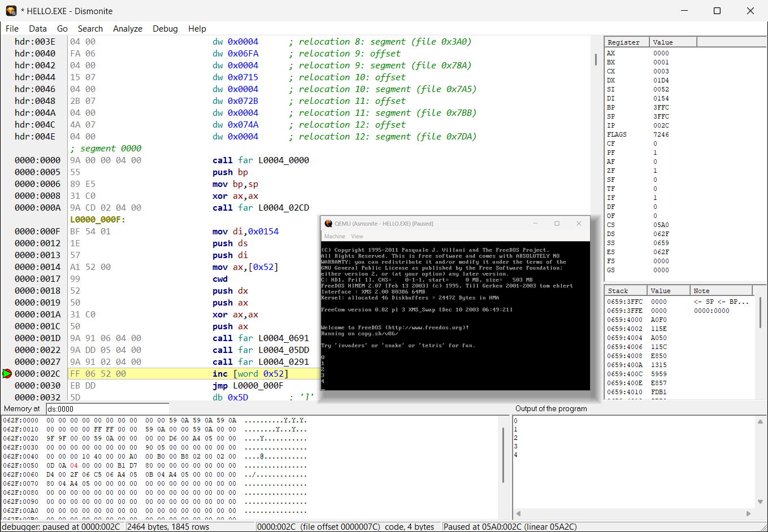Click the current-instruction arrow marker at 0000:002C

pos(7,373)
